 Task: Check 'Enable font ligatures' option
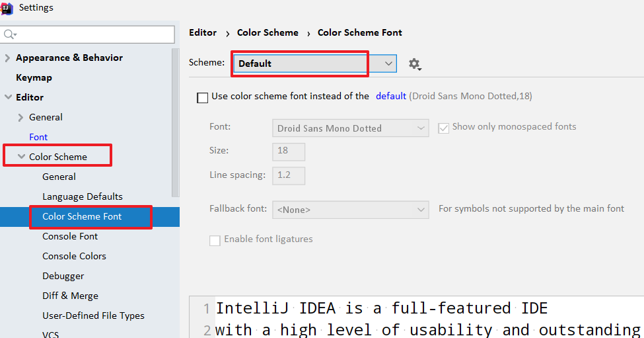(215, 240)
